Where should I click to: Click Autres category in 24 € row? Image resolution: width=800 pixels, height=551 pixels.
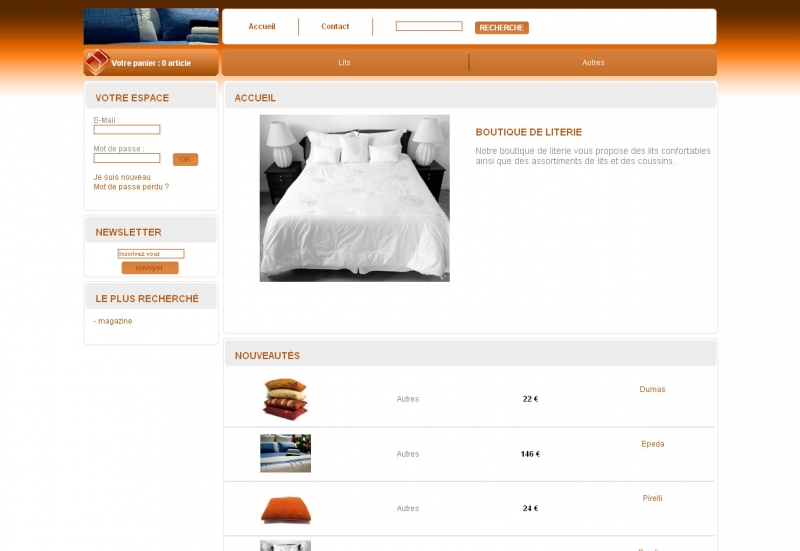pyautogui.click(x=408, y=508)
